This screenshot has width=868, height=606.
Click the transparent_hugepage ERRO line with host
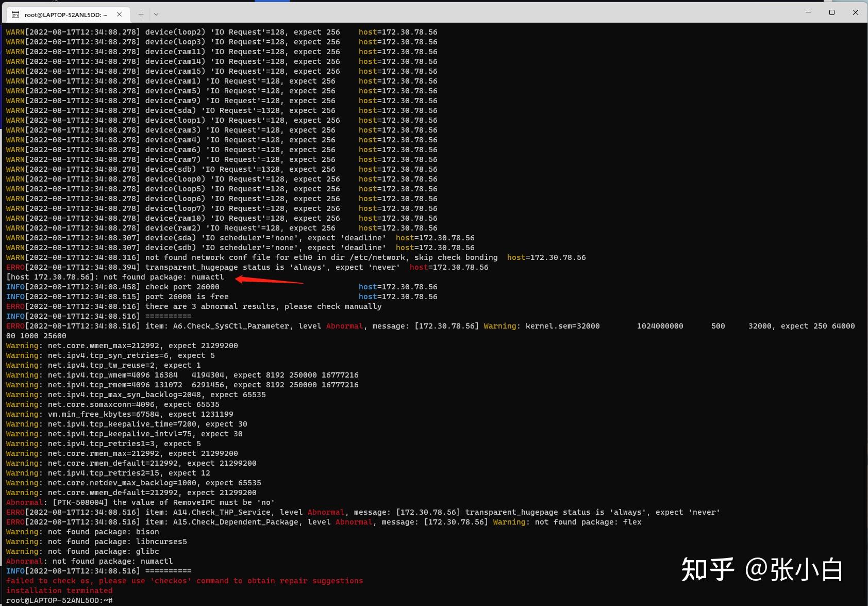tap(247, 267)
